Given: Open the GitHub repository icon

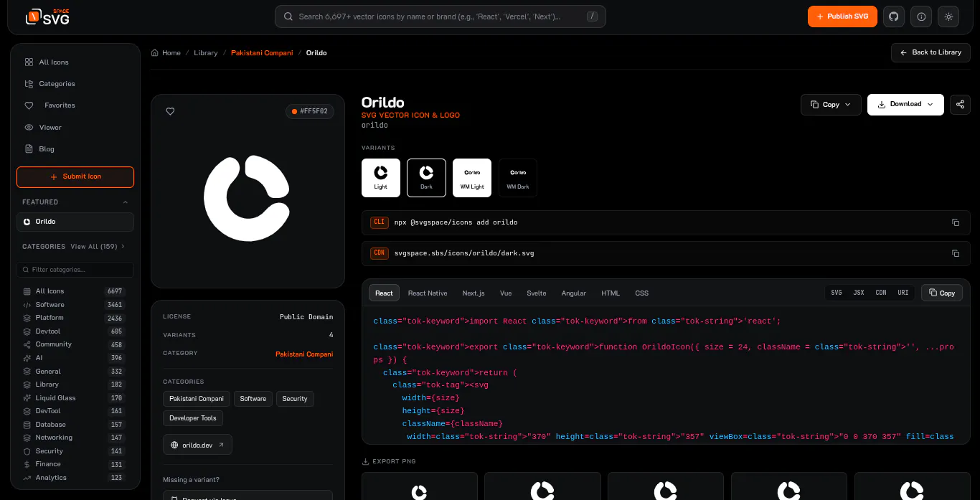Looking at the screenshot, I should 894,16.
